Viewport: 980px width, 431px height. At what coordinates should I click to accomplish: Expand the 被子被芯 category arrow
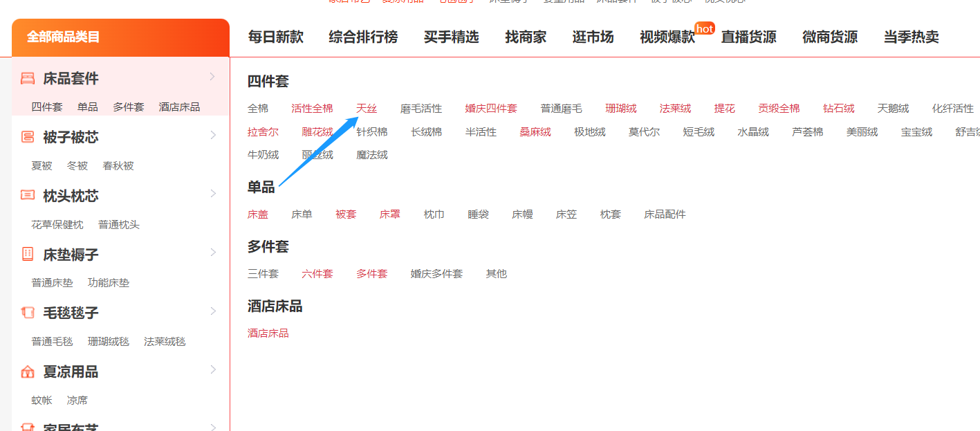tap(212, 135)
